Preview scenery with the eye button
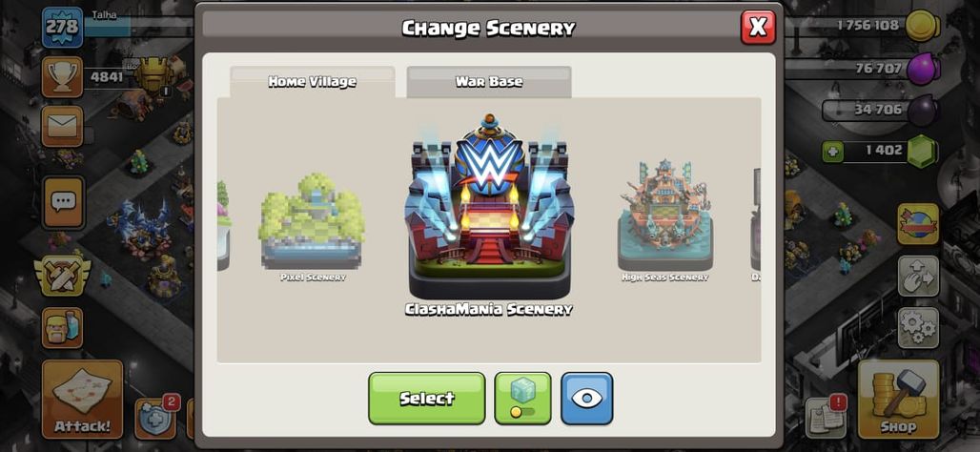This screenshot has width=980, height=452. coord(587,399)
